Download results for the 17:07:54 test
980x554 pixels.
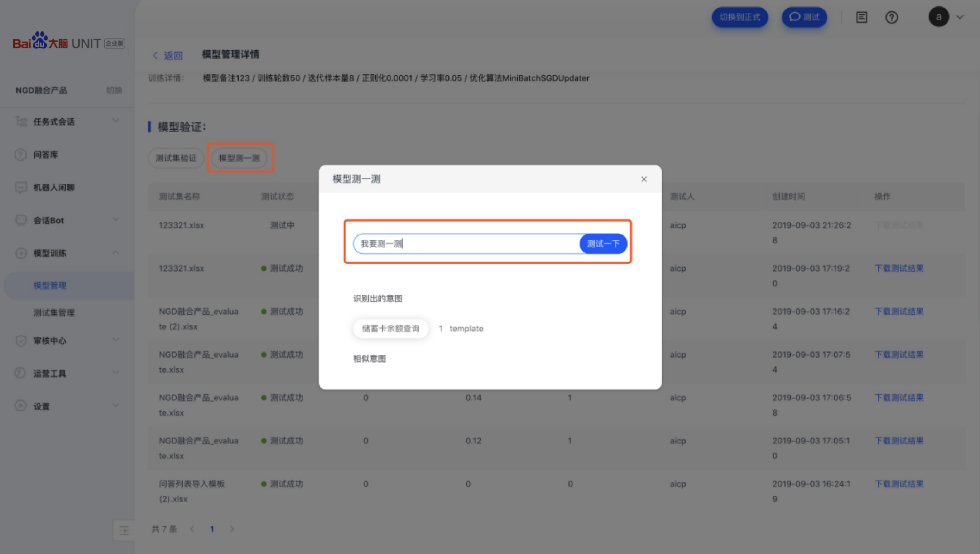pyautogui.click(x=899, y=355)
